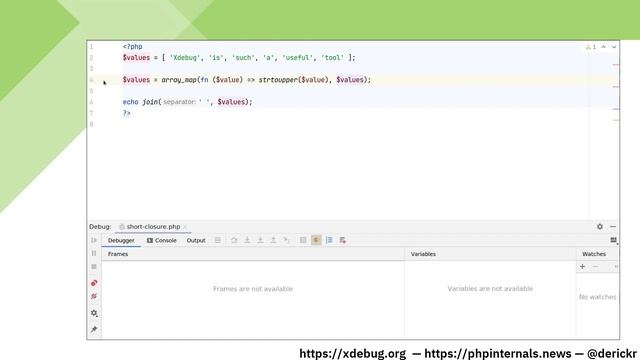Click the Pin Tab icon
The height and width of the screenshot is (360, 640).
coord(94,329)
